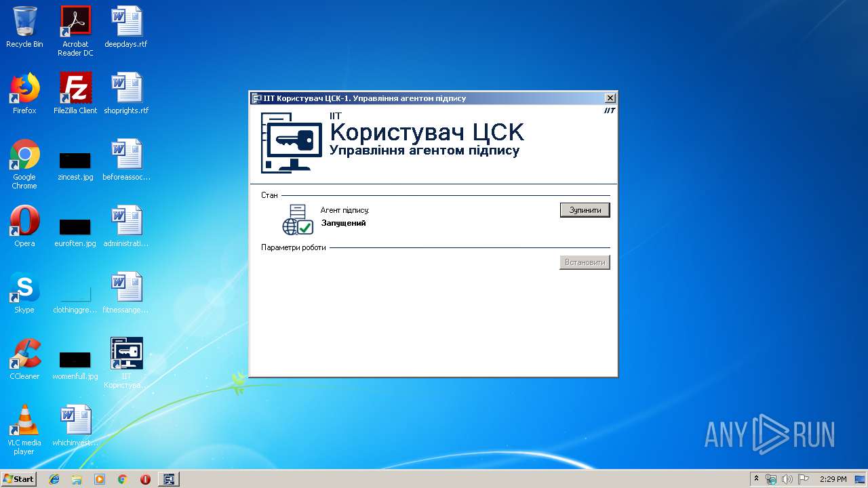Open the Action Center flag icon
This screenshot has height=488, width=868.
coord(804,479)
